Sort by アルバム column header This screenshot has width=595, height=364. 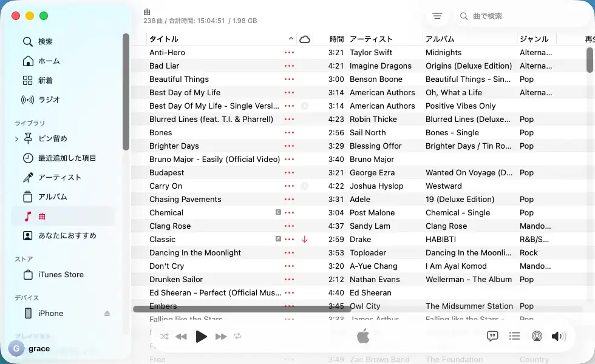[x=470, y=39]
